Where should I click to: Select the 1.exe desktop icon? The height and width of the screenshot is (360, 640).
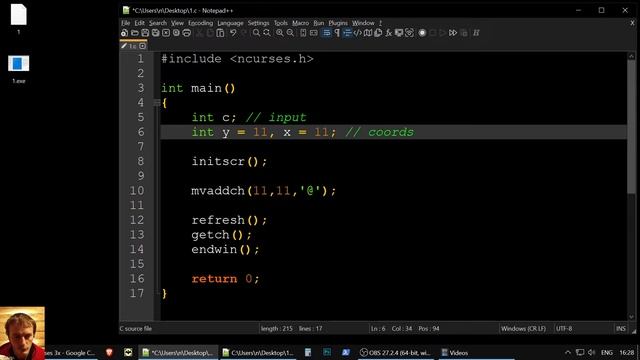point(19,69)
